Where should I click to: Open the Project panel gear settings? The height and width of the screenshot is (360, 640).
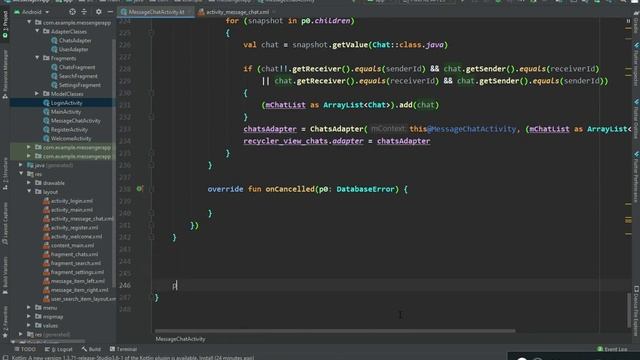click(x=98, y=12)
